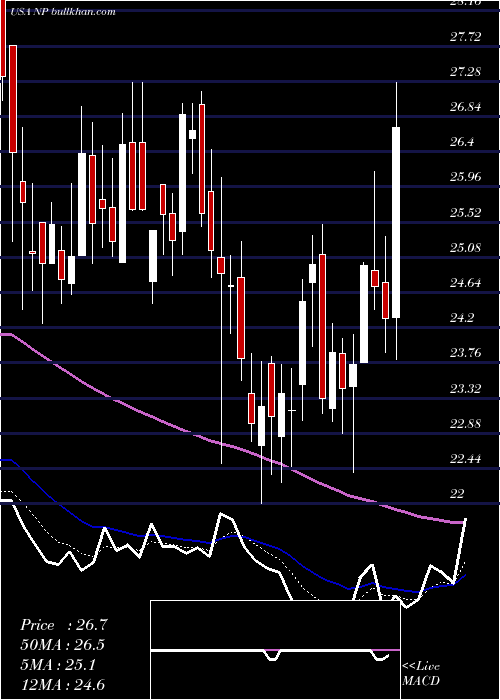Click the 22.88 price axis label
500x700 pixels.
tap(466, 424)
